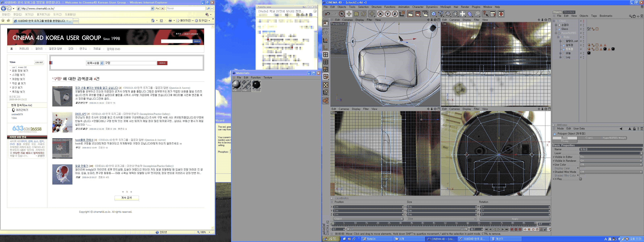Open Tags menu in Objects manager
The width and height of the screenshot is (644, 242).
tap(594, 16)
